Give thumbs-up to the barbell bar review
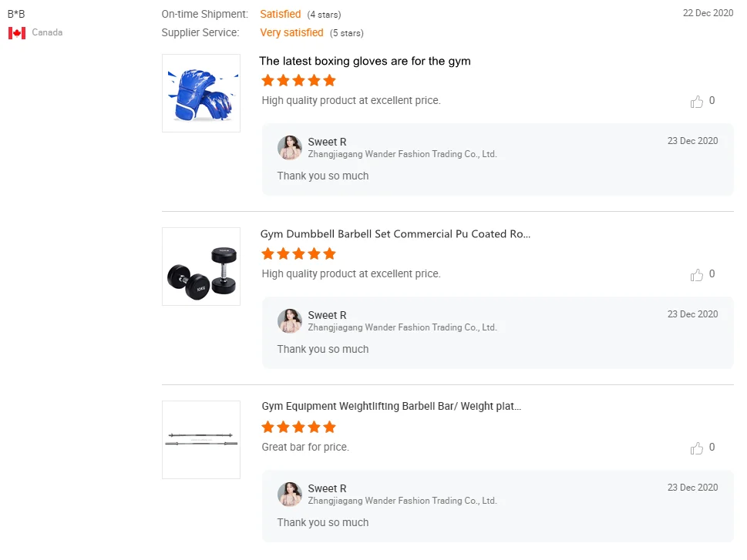The height and width of the screenshot is (560, 747). [x=697, y=448]
